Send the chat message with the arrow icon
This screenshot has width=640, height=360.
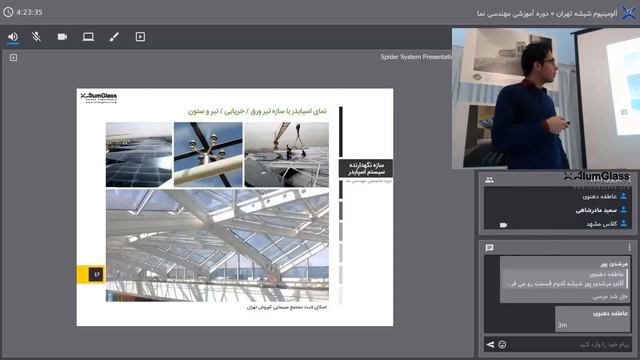click(490, 345)
